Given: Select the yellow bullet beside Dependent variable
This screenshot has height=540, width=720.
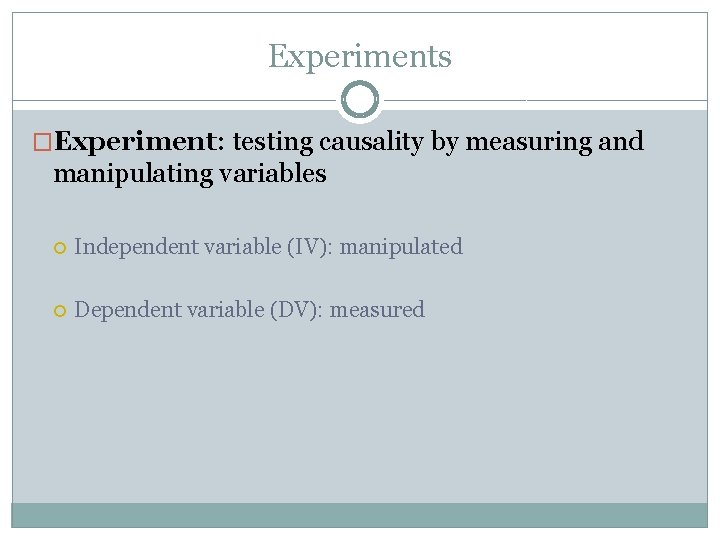Looking at the screenshot, I should [x=60, y=311].
